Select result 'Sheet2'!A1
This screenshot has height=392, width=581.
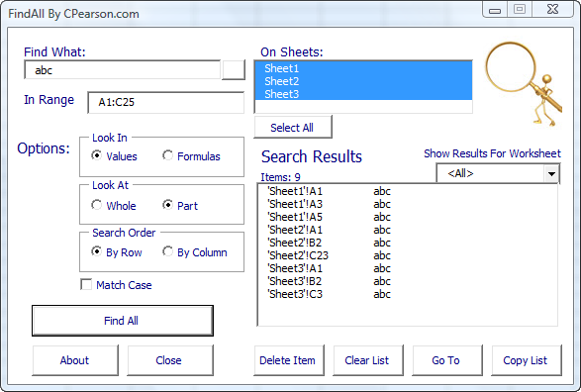point(408,230)
